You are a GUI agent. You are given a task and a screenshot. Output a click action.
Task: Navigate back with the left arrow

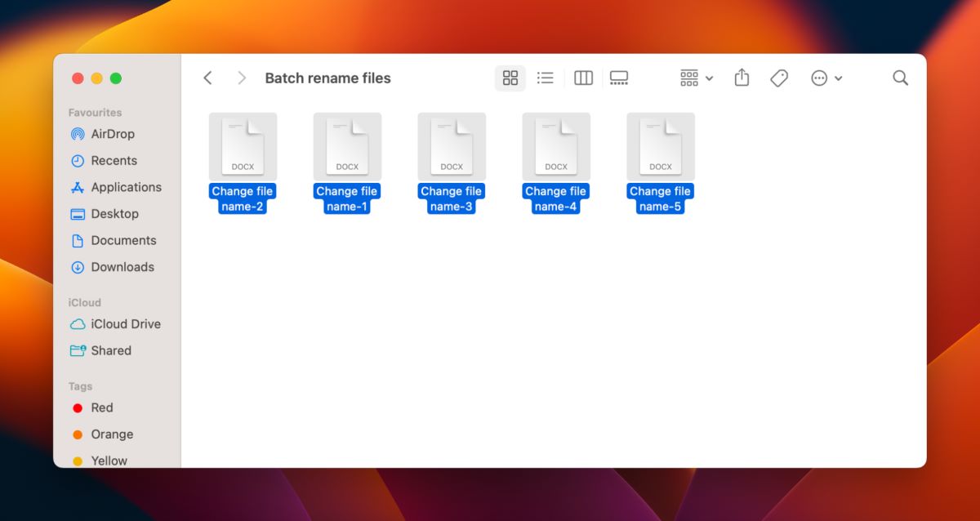tap(207, 78)
